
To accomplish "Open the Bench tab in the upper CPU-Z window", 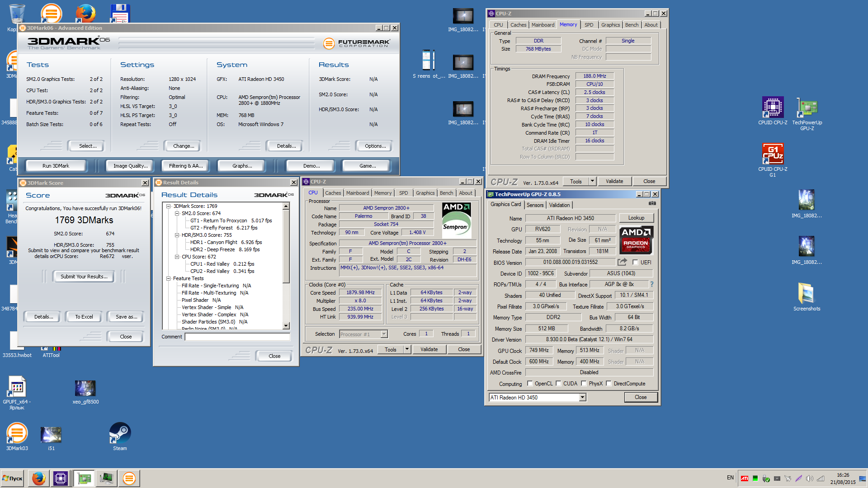I will point(632,25).
